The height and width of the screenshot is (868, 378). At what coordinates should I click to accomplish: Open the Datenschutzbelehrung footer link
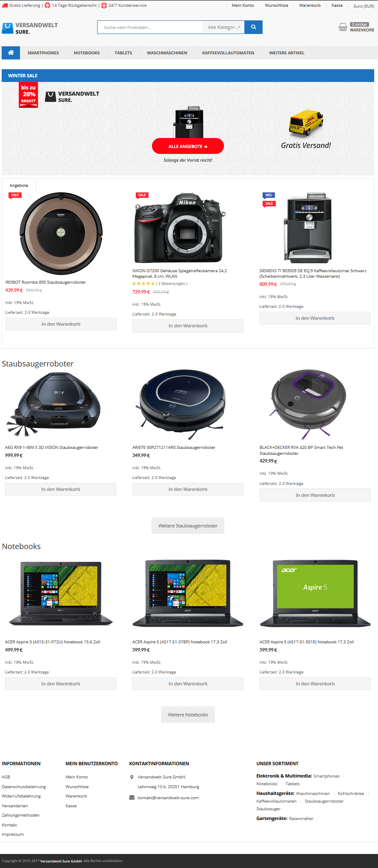pos(24,787)
